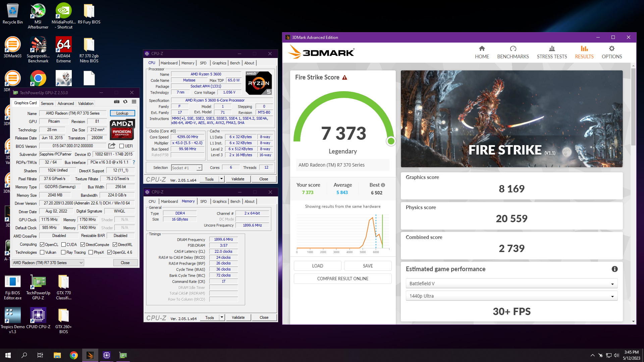Viewport: 644px width, 362px height.
Task: Click the Fire Strike preview image
Action: (x=512, y=119)
